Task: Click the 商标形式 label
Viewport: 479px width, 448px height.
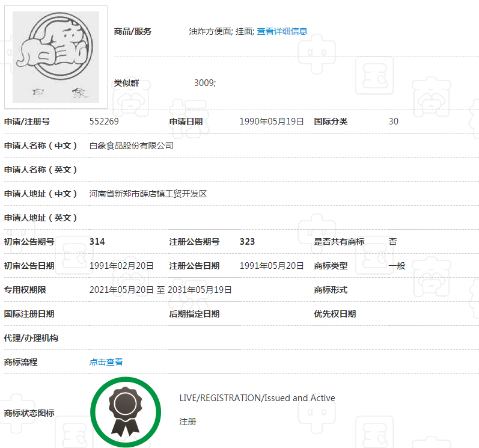Action: (331, 290)
